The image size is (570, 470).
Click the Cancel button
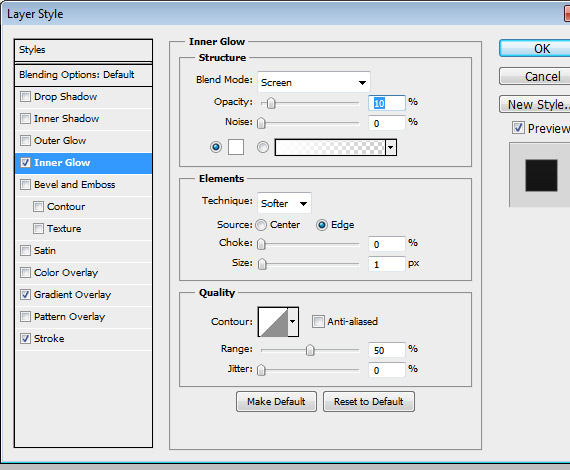(535, 76)
